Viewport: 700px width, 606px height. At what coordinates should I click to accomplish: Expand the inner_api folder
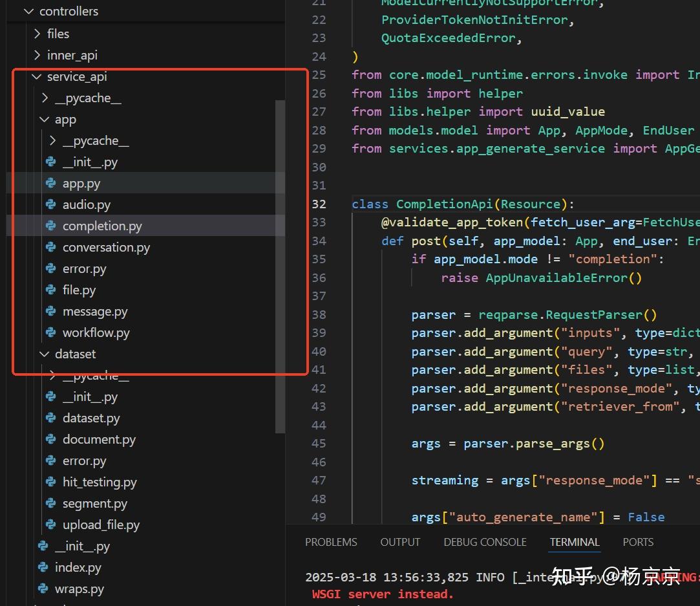point(37,55)
